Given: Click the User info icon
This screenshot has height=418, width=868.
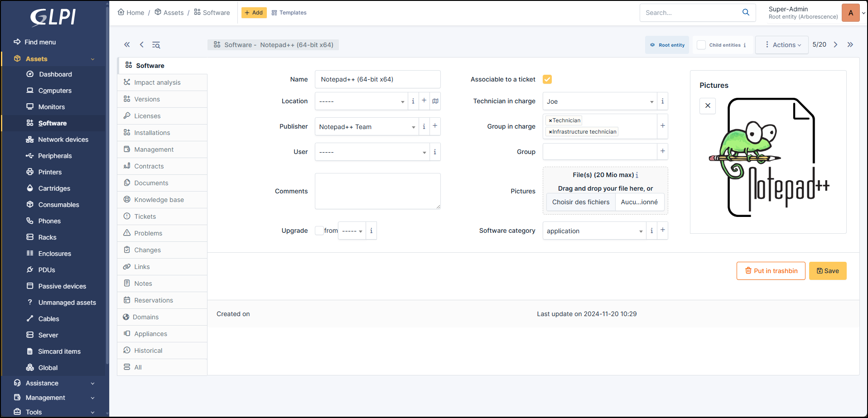Looking at the screenshot, I should (x=435, y=152).
